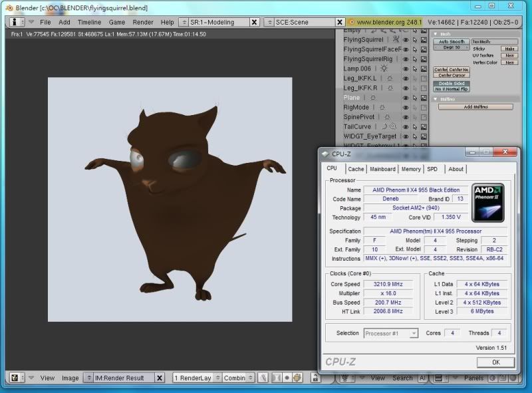Adjust the Degr: 30 auto smooth angle field

452,47
